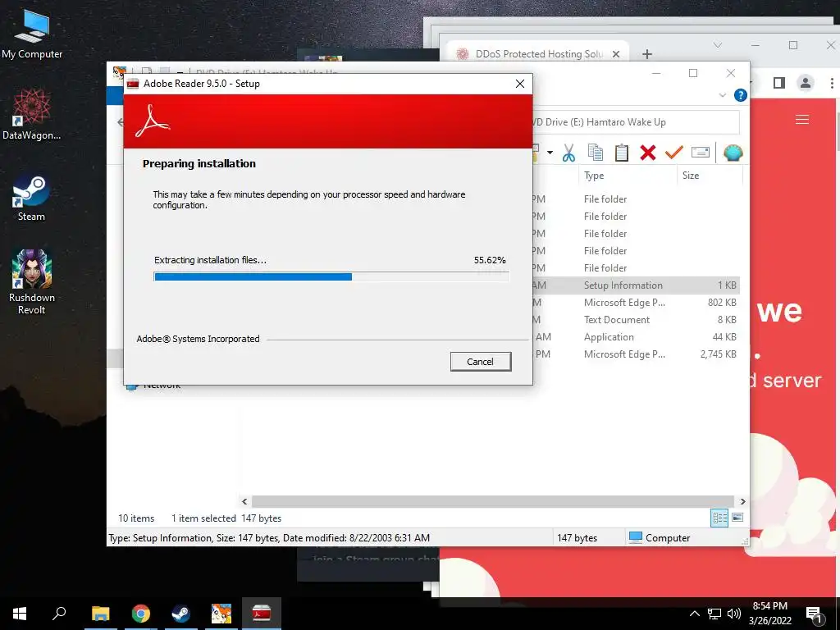Screen dimensions: 840x630
Task: Toggle the Chrome side panel
Action: (779, 83)
